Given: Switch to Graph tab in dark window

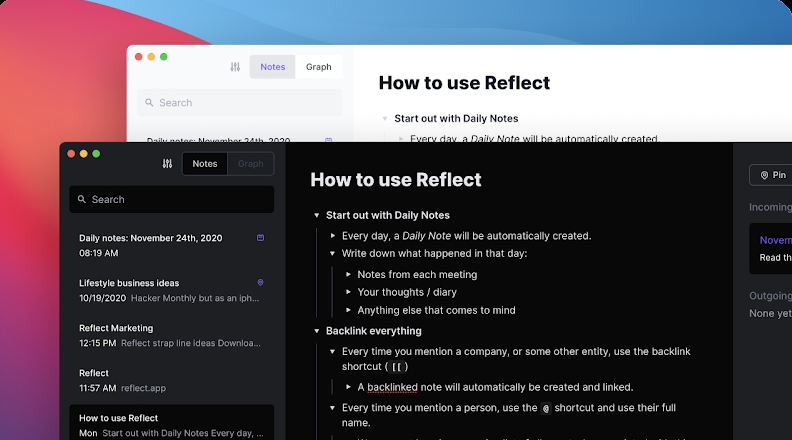Looking at the screenshot, I should (x=250, y=164).
